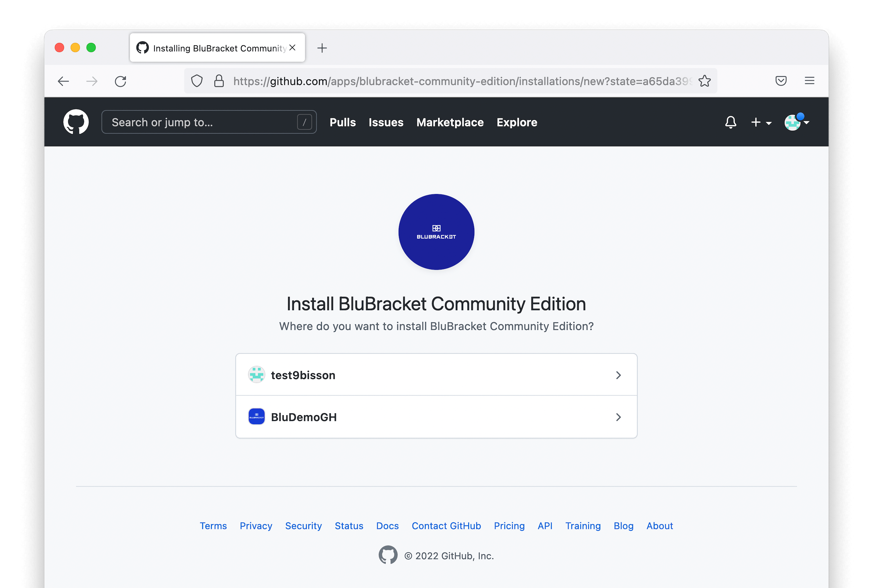Go to Pulls
Screen dimensions: 873x588
coord(343,122)
